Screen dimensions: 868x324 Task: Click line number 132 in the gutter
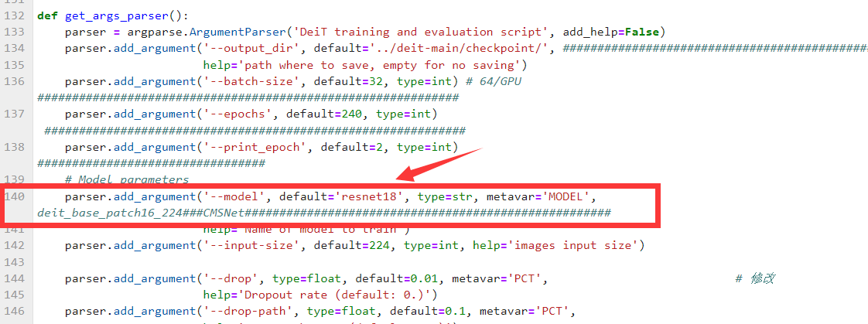coord(15,15)
